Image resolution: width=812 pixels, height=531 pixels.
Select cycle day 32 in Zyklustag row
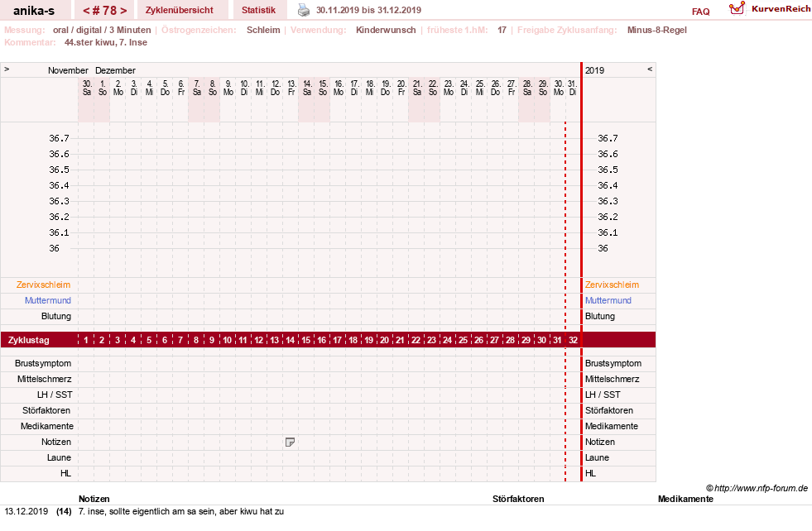pyautogui.click(x=573, y=340)
